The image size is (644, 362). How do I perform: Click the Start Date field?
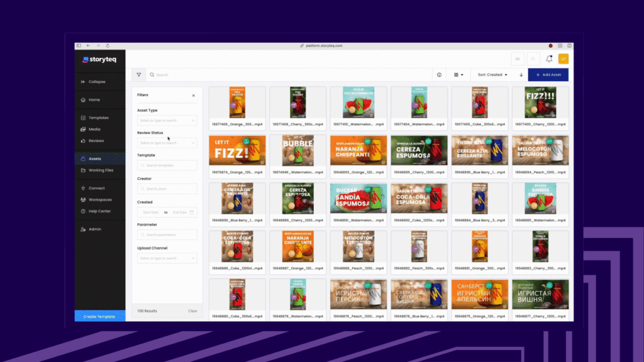[x=151, y=212]
